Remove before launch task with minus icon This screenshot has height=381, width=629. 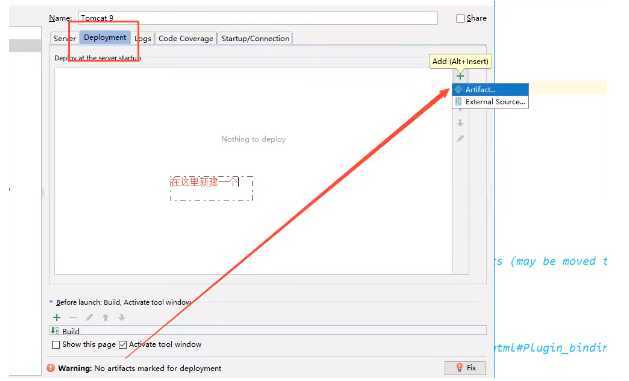click(73, 318)
